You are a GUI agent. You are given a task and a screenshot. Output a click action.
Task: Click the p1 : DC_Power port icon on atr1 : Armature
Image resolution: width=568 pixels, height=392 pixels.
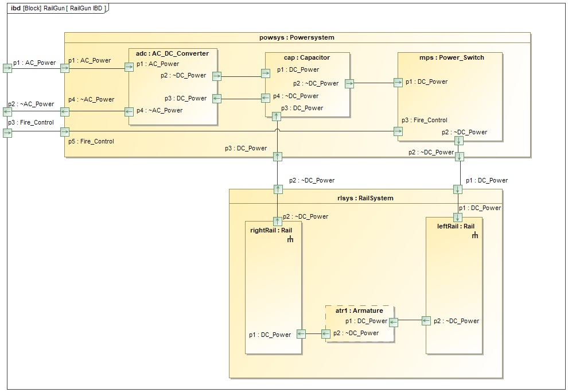[392, 321]
